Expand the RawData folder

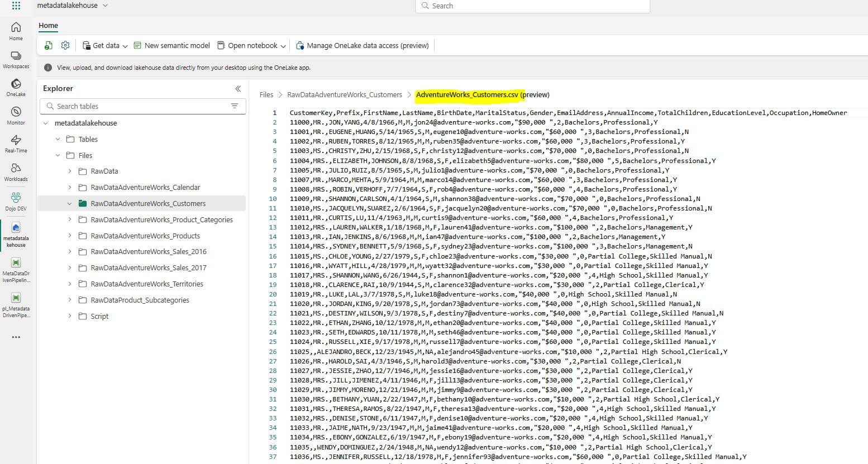[70, 171]
